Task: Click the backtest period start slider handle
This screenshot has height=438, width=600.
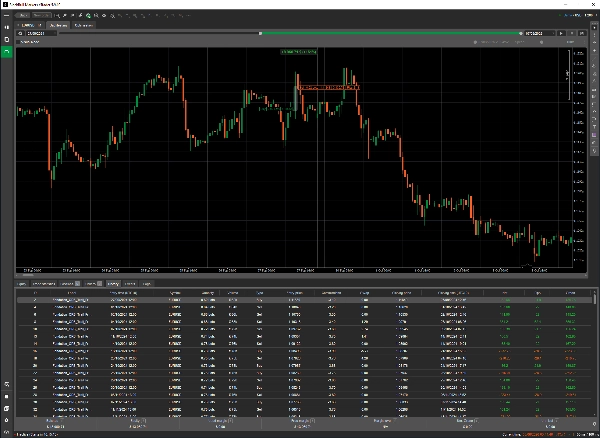Action: tap(261, 34)
